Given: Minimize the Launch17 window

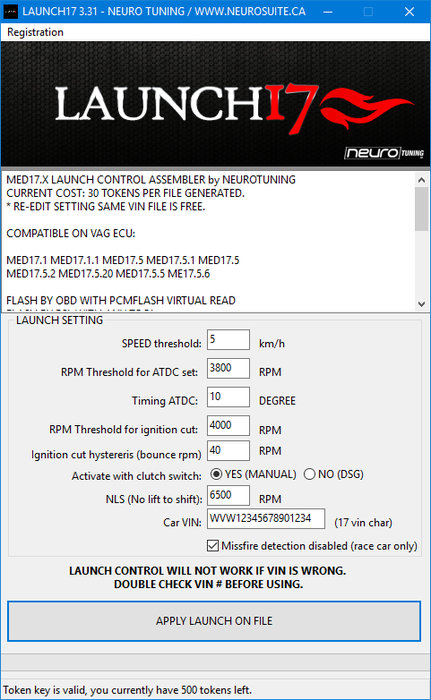Looking at the screenshot, I should (328, 12).
